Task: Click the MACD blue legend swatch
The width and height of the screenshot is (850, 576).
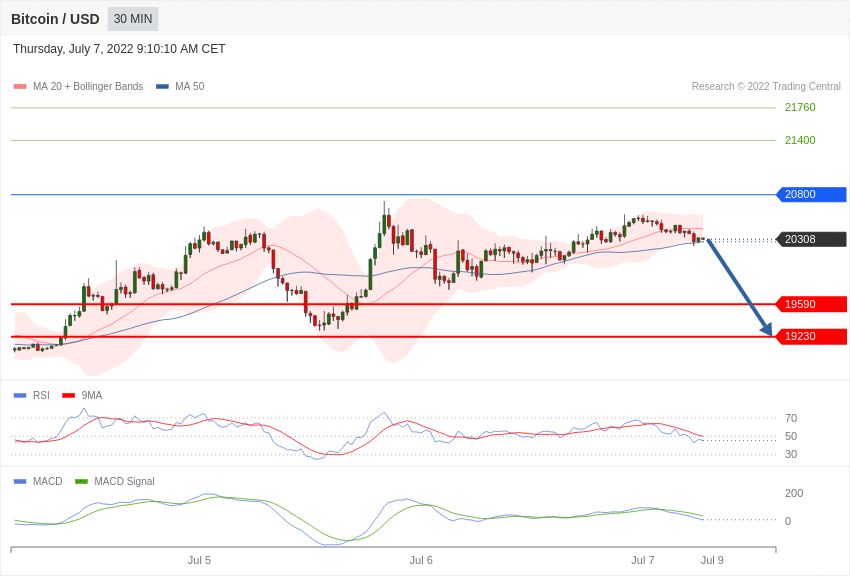Action: coord(20,481)
